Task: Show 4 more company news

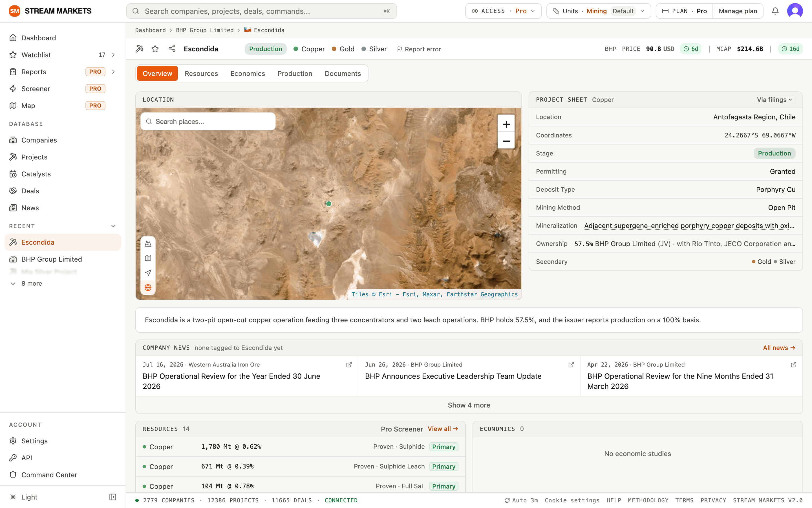Action: coord(469,405)
